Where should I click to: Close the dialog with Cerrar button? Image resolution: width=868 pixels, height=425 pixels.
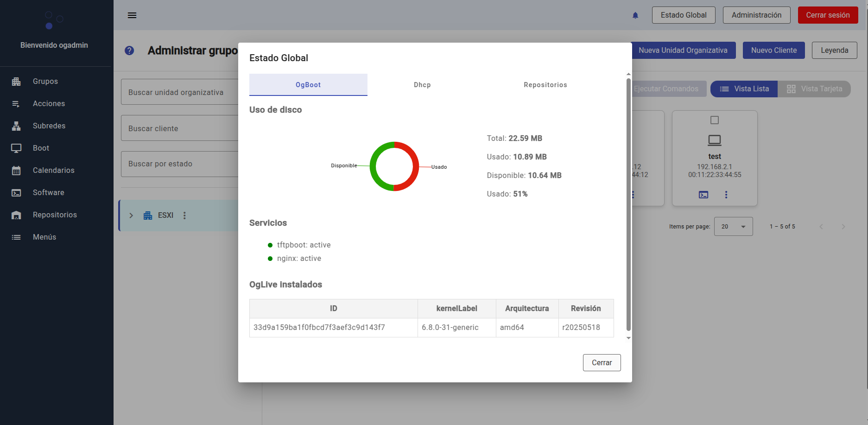tap(602, 362)
